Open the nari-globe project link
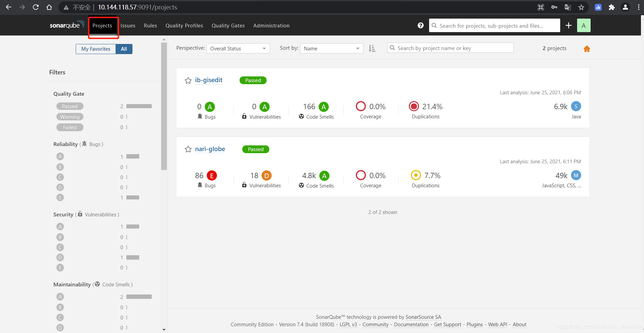Image resolution: width=644 pixels, height=333 pixels. 210,149
